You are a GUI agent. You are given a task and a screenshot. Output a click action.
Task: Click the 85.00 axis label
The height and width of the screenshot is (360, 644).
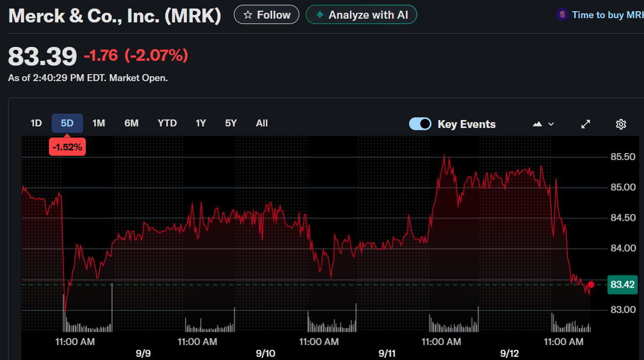click(x=623, y=187)
